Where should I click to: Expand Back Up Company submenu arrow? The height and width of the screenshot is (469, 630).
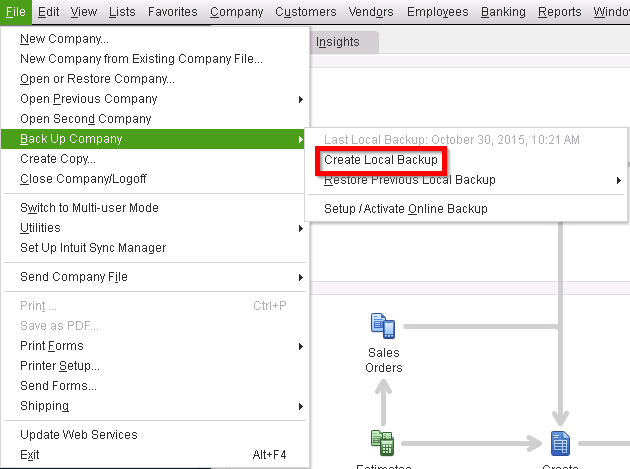tap(301, 139)
